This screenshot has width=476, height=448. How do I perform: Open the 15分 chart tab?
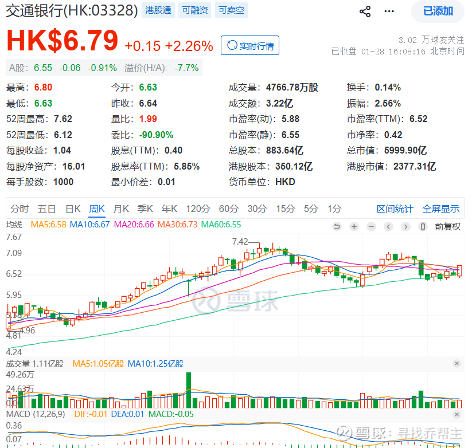point(286,209)
